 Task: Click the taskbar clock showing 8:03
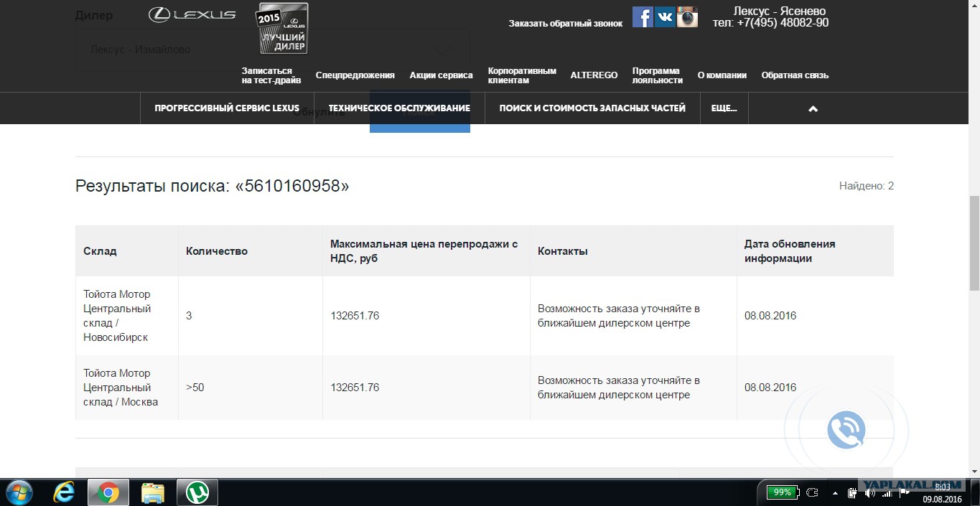coord(942,487)
